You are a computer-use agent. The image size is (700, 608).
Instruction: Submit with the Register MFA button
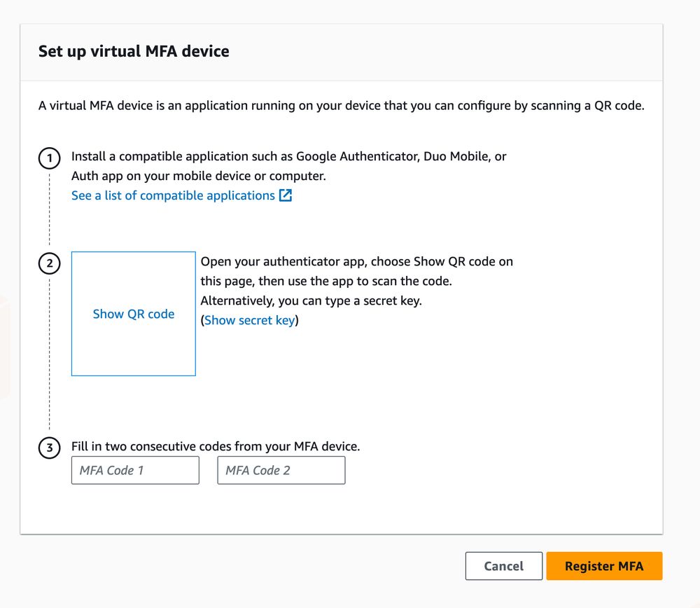tap(603, 566)
